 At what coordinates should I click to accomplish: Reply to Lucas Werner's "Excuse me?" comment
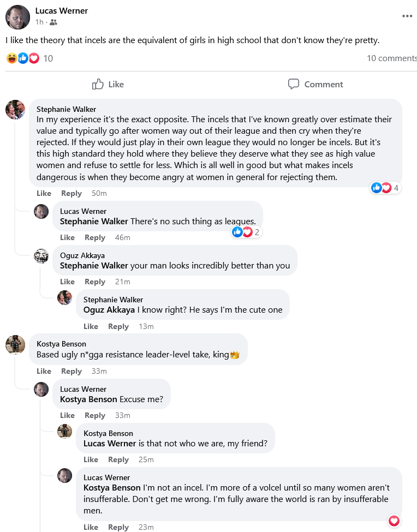(x=95, y=415)
